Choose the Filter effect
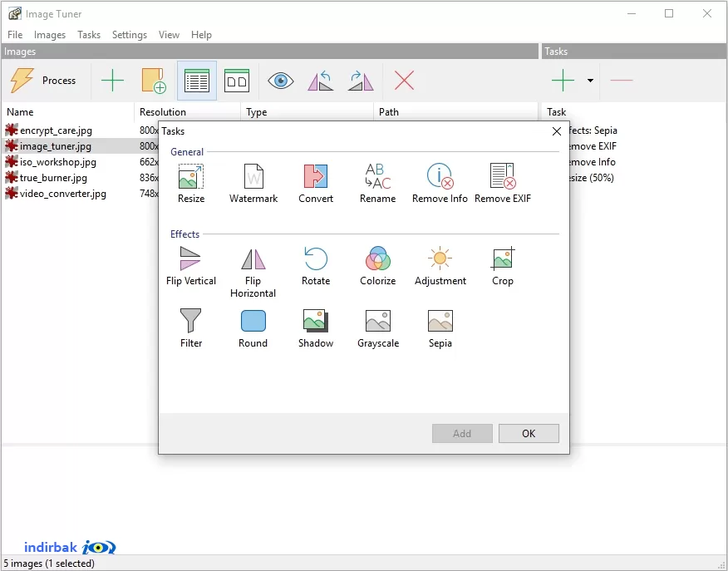 coord(191,328)
